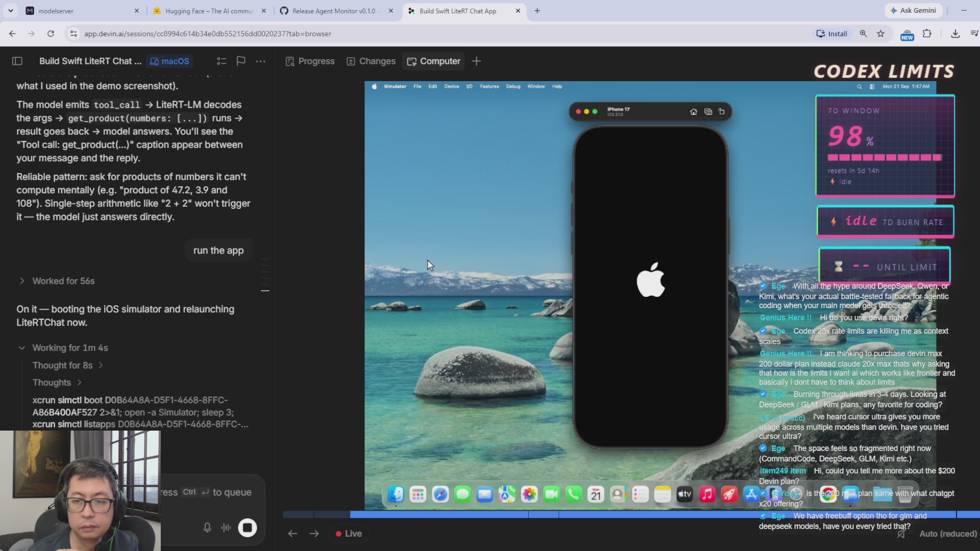Click the Spotlight search icon in macOS menu bar
This screenshot has height=551, width=980.
(859, 87)
